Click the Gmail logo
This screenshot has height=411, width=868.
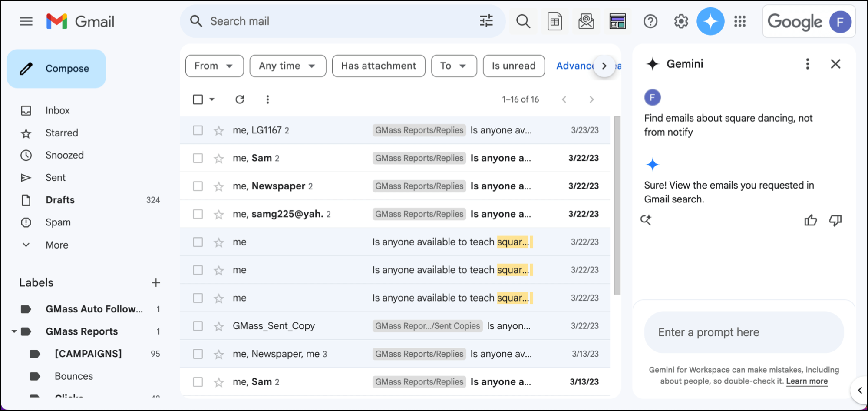(x=80, y=21)
